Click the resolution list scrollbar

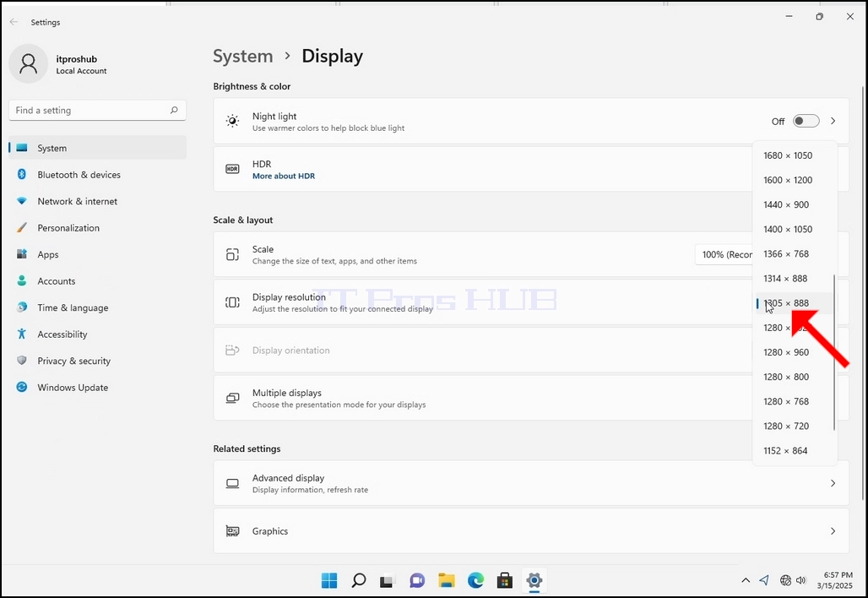(x=834, y=352)
